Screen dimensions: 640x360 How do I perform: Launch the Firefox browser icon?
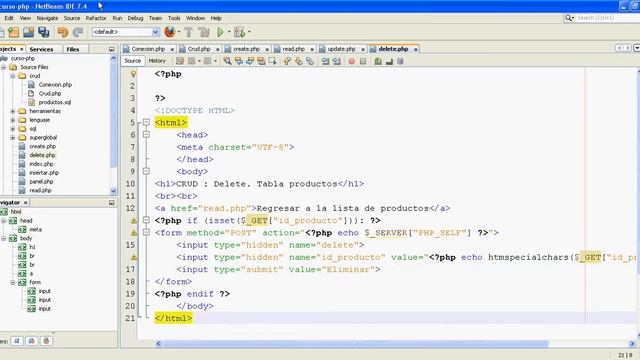pos(170,32)
